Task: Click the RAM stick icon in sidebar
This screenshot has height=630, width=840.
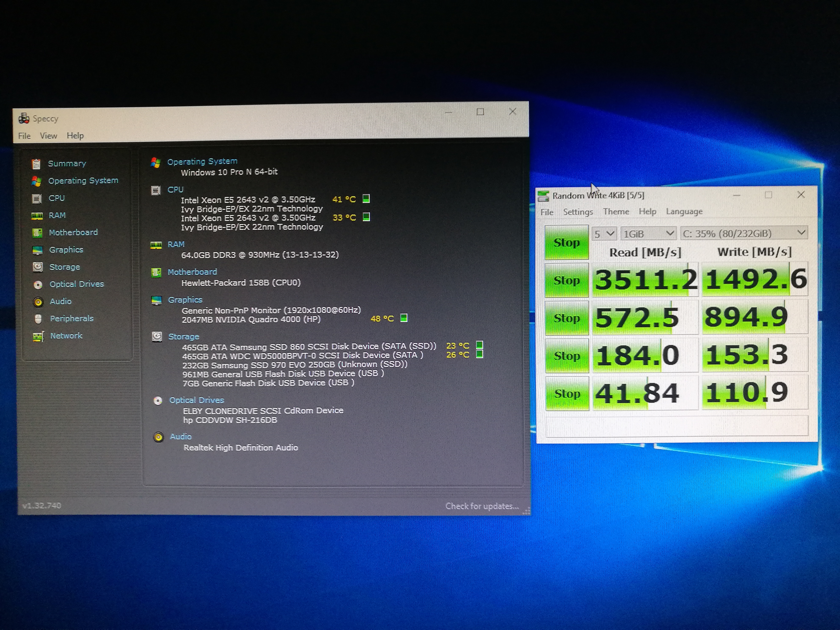Action: pos(37,216)
